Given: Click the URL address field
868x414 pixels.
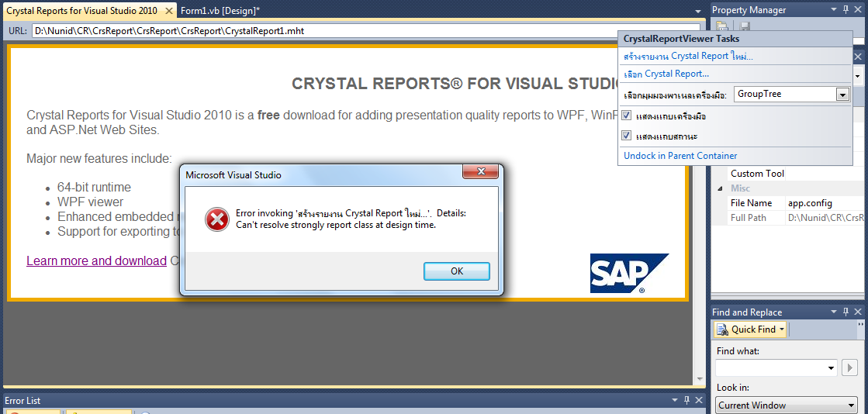Looking at the screenshot, I should pyautogui.click(x=365, y=30).
